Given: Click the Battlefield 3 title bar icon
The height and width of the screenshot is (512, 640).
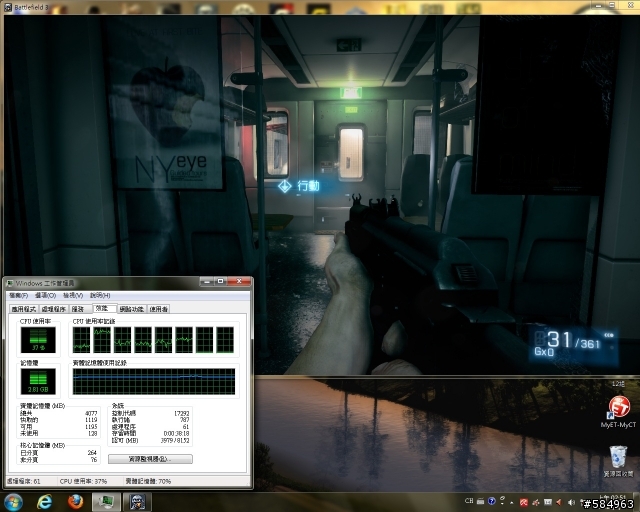Looking at the screenshot, I should coord(8,7).
